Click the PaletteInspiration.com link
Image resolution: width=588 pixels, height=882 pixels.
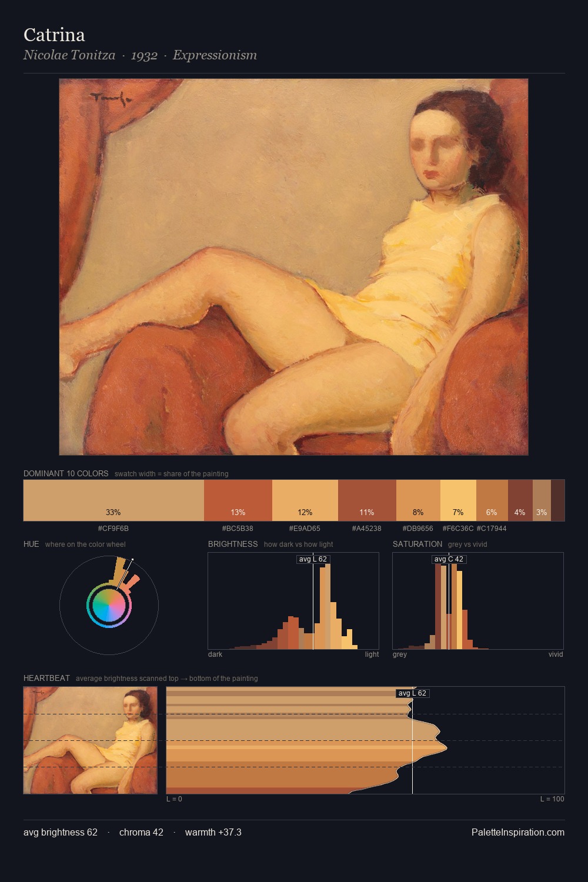[x=518, y=832]
